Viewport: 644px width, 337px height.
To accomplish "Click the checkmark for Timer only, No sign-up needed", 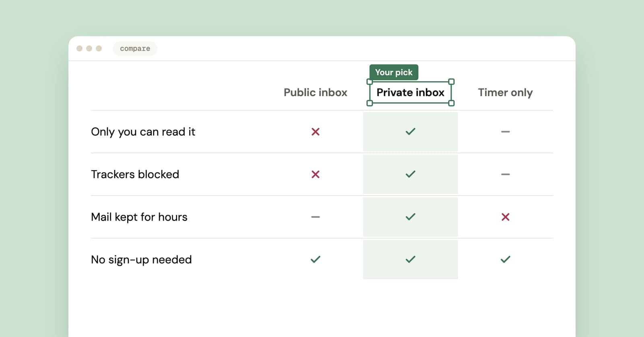I will (x=506, y=259).
